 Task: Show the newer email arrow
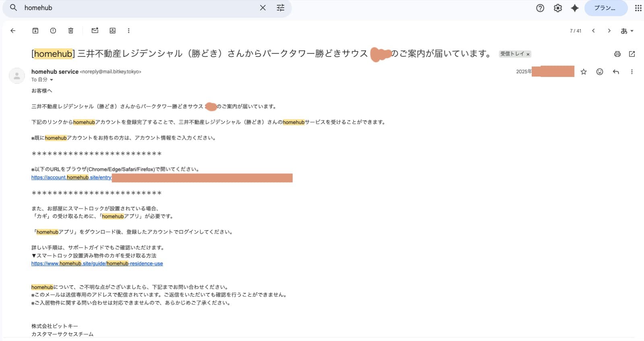pyautogui.click(x=593, y=31)
